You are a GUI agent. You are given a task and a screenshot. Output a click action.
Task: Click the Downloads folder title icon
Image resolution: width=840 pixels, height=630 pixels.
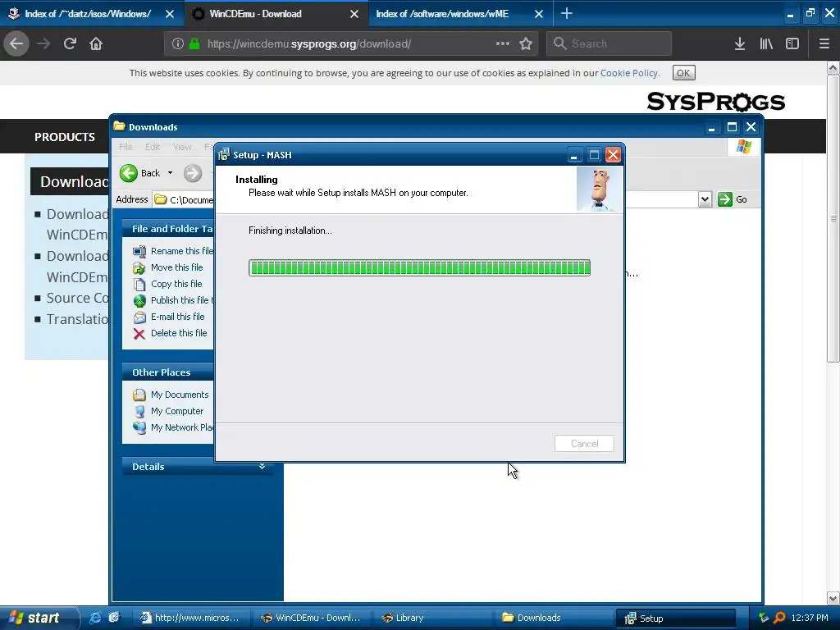pos(120,126)
